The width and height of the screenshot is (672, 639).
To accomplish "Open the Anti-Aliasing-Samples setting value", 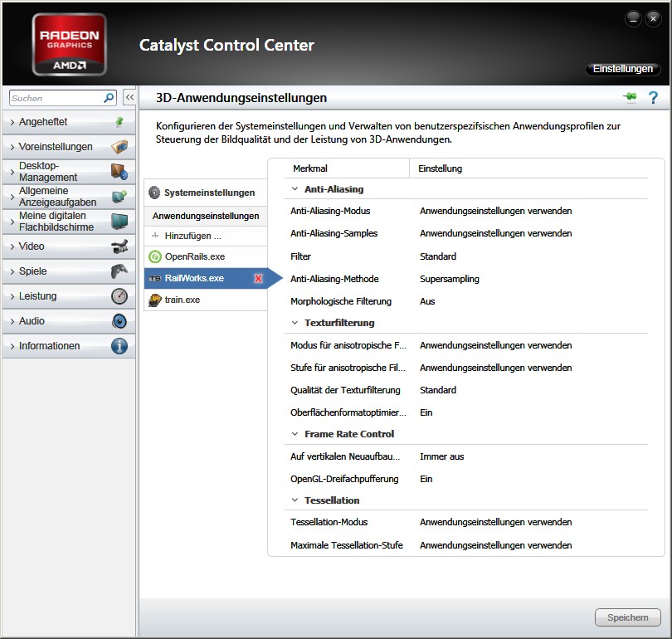I will 496,233.
